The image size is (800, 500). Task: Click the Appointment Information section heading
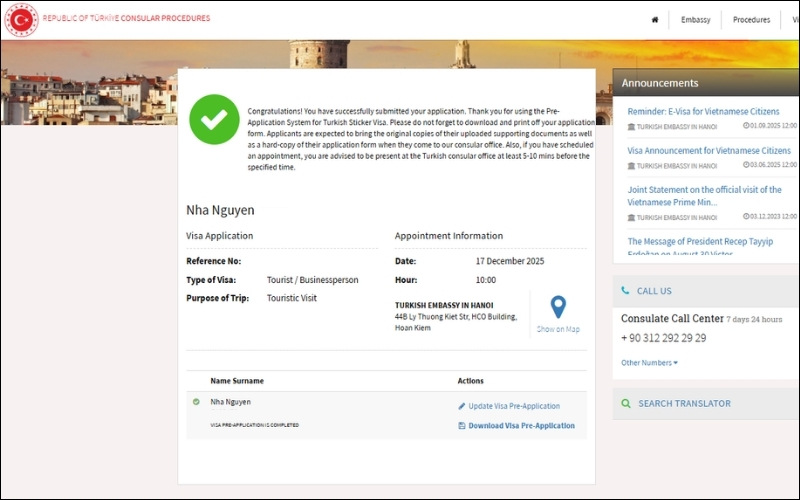click(x=448, y=236)
